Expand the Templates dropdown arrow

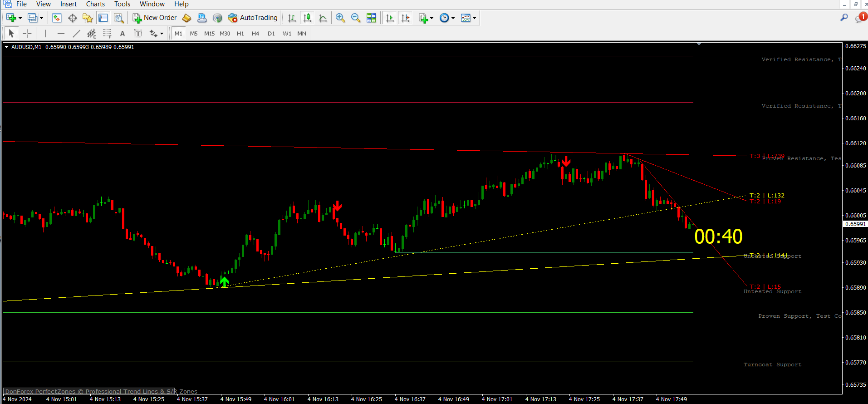point(474,18)
